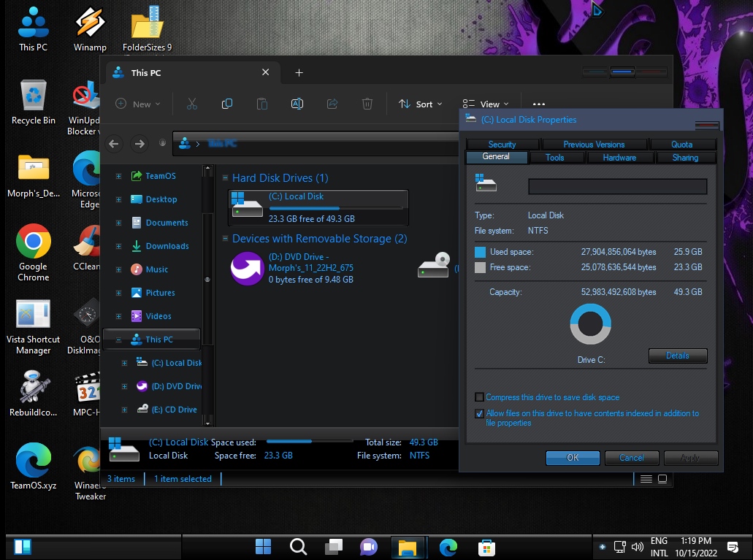The height and width of the screenshot is (560, 753).
Task: Expand the Documents tree node
Action: [x=118, y=223]
